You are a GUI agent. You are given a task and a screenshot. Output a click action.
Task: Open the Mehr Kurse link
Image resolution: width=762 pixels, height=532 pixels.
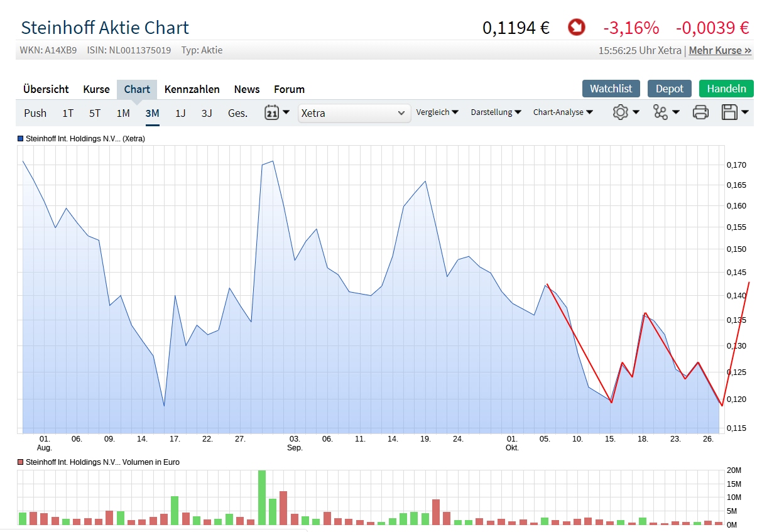click(x=720, y=50)
